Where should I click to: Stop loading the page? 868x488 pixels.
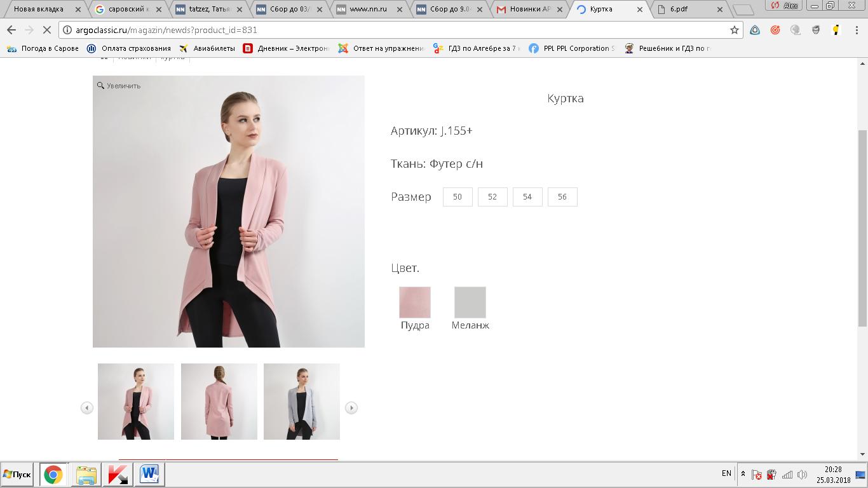tap(48, 30)
